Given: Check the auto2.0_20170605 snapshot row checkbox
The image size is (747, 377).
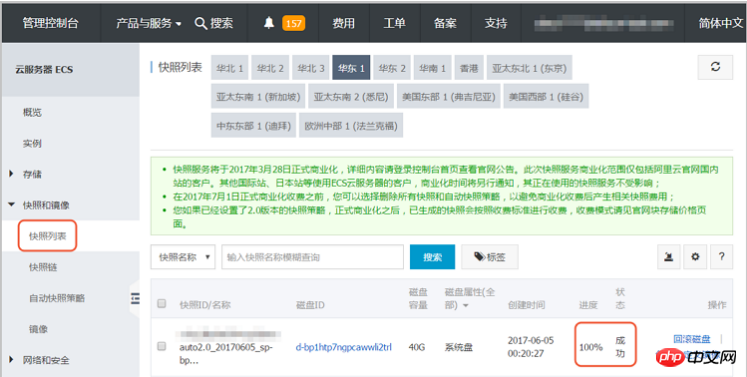Looking at the screenshot, I should click(x=162, y=346).
